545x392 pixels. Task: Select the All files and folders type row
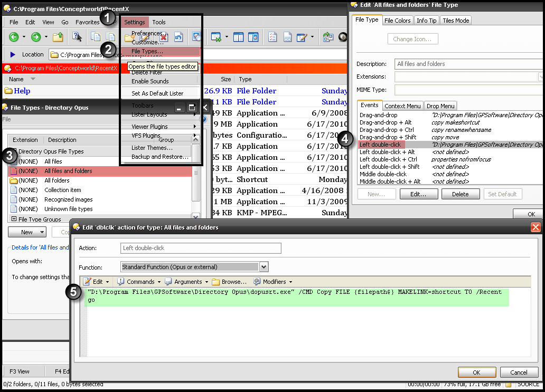(99, 171)
